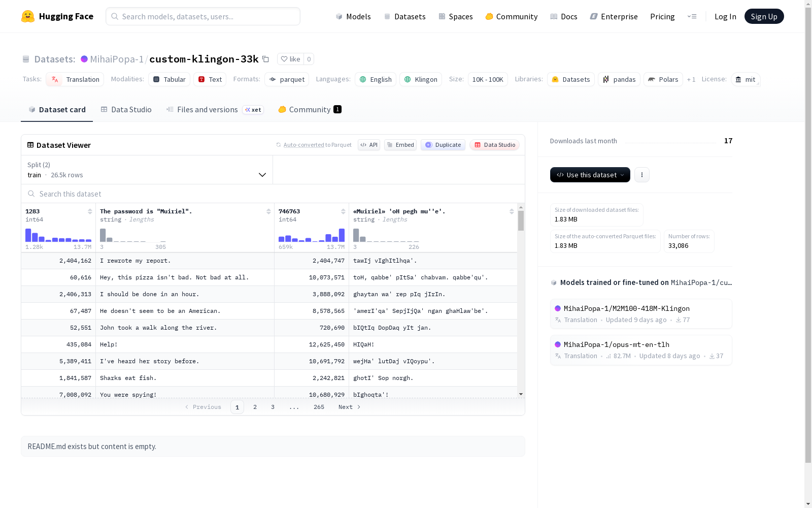Open the Use this dataset dropdown
The width and height of the screenshot is (812, 508).
pyautogui.click(x=590, y=175)
